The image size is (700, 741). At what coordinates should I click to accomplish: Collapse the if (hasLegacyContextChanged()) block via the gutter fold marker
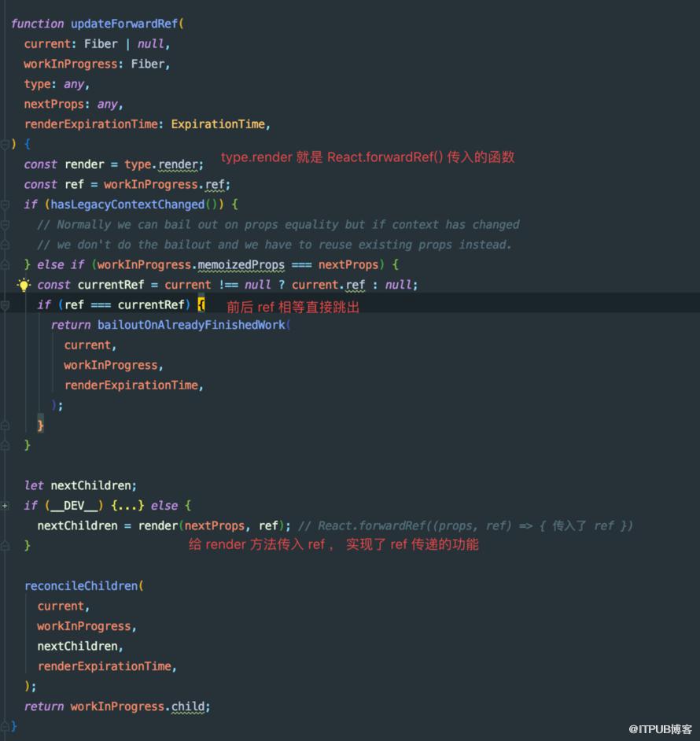click(5, 205)
